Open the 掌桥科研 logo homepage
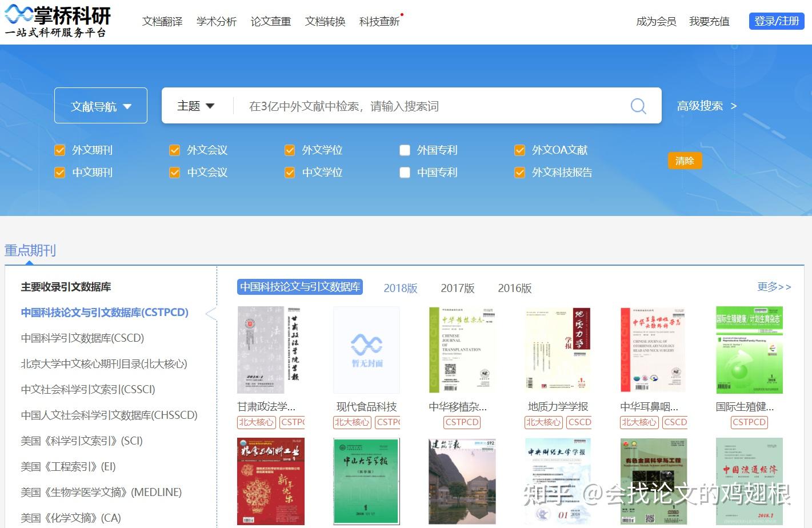 (58, 22)
